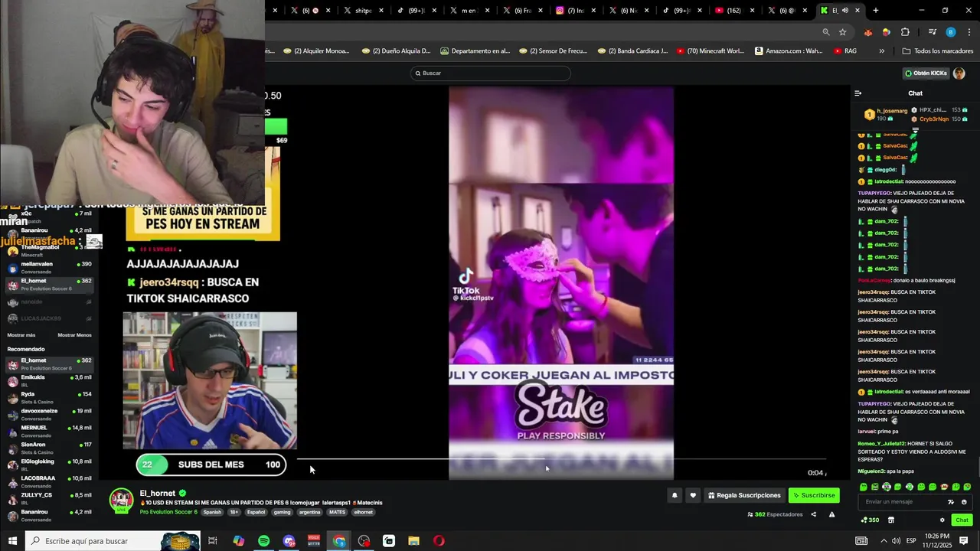Viewport: 980px width, 551px height.
Task: Click the browser zoom magnifier icon
Action: click(826, 32)
